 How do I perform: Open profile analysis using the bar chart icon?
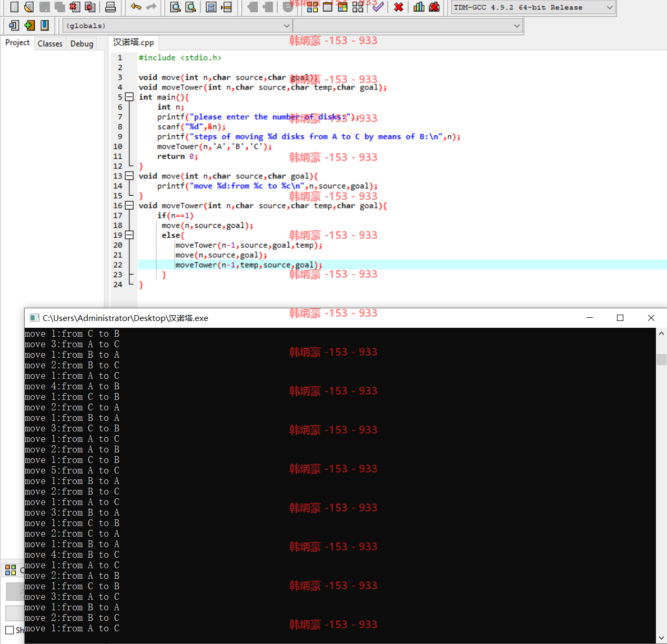click(x=419, y=7)
